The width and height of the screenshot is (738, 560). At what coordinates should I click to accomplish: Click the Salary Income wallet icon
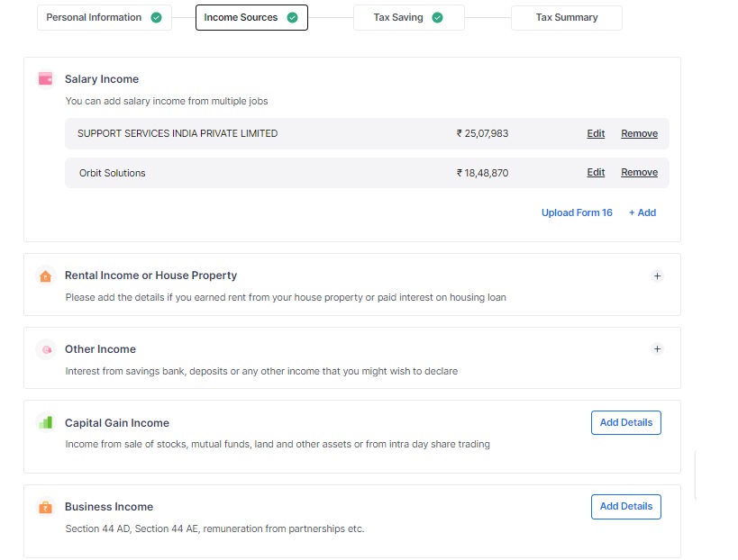click(45, 79)
